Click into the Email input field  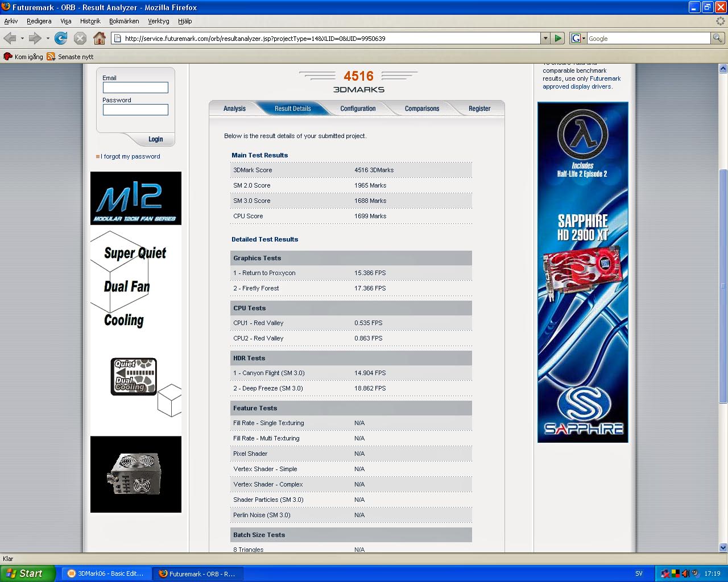tap(135, 88)
